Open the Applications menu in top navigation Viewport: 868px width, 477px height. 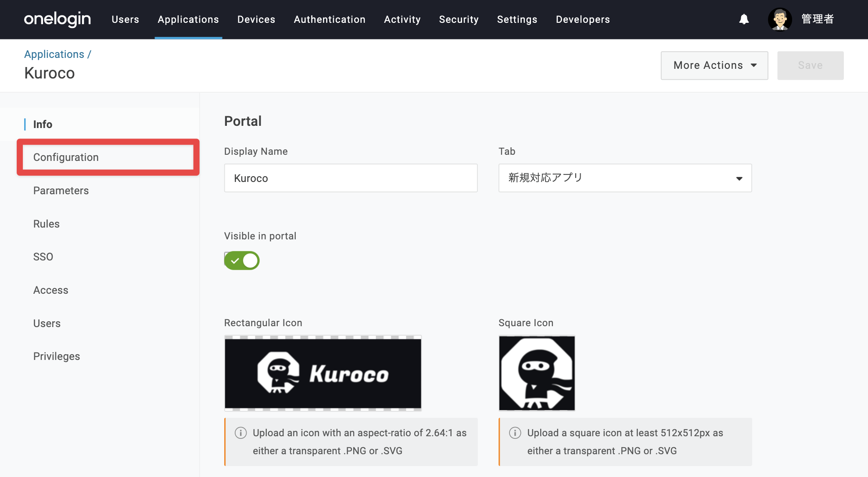tap(188, 19)
